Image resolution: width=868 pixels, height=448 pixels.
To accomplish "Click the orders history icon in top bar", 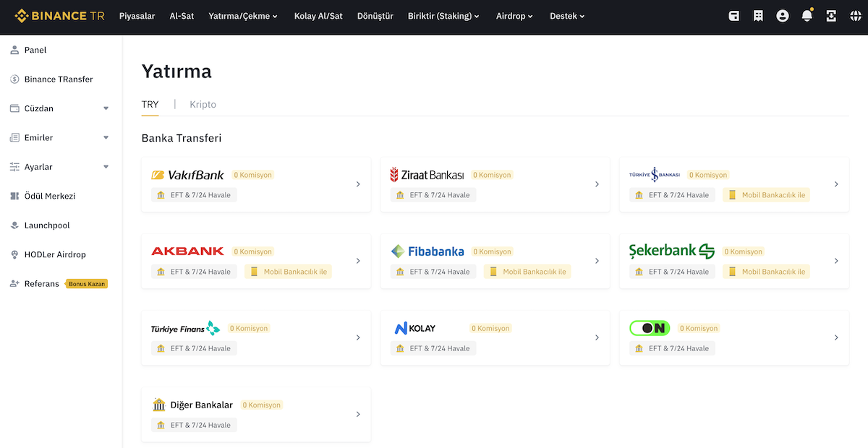I will (x=758, y=15).
